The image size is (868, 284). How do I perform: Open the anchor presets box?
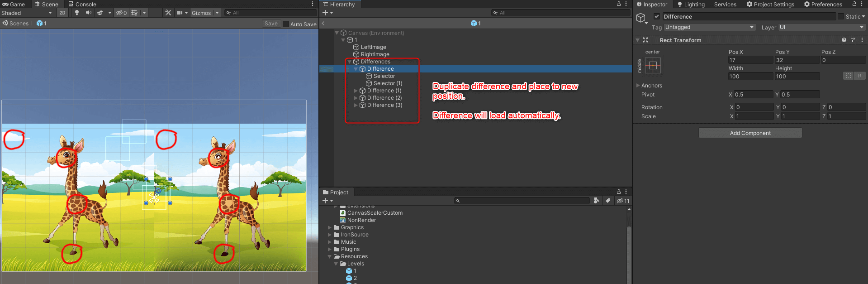click(653, 66)
